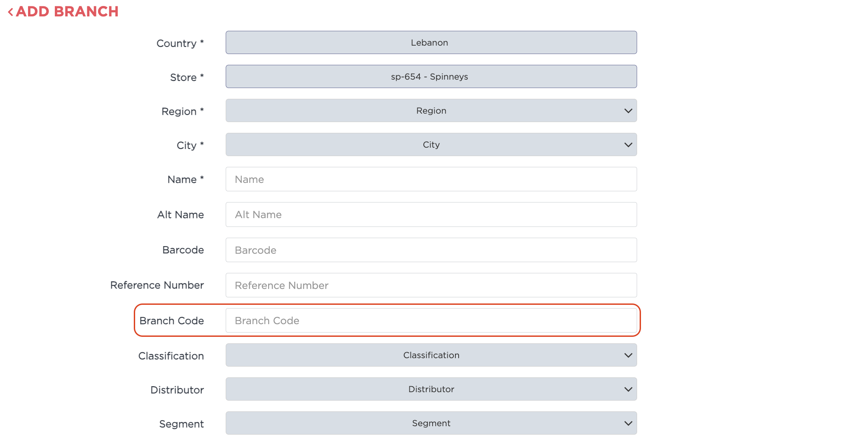Expand the Distributor dropdown
The height and width of the screenshot is (441, 868).
tap(431, 389)
